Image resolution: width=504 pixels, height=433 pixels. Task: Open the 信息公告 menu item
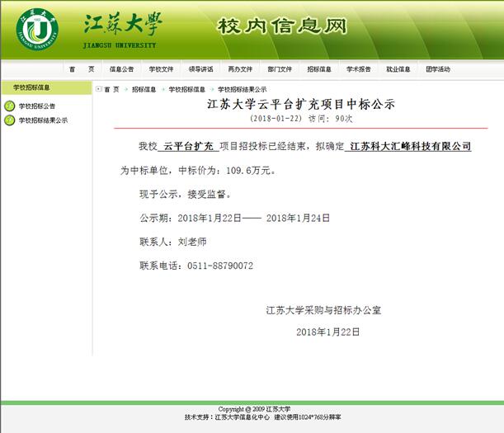click(x=121, y=69)
